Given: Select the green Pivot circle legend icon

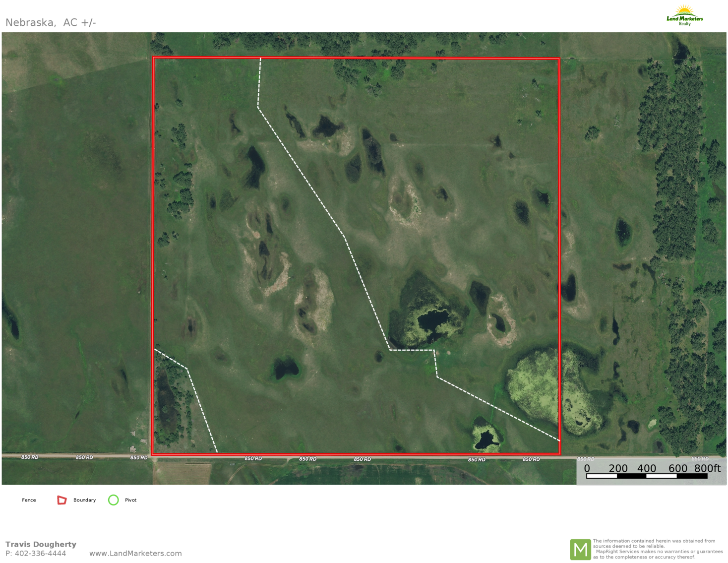Looking at the screenshot, I should [x=113, y=500].
